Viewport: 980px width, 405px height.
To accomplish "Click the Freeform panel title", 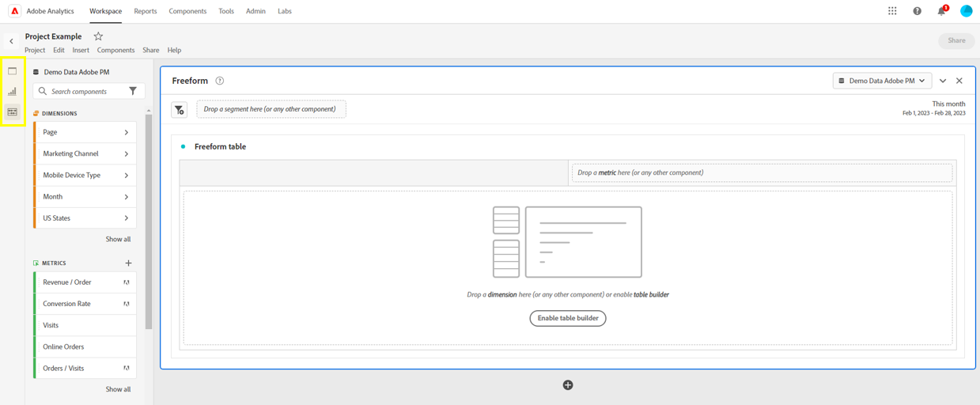I will point(190,81).
